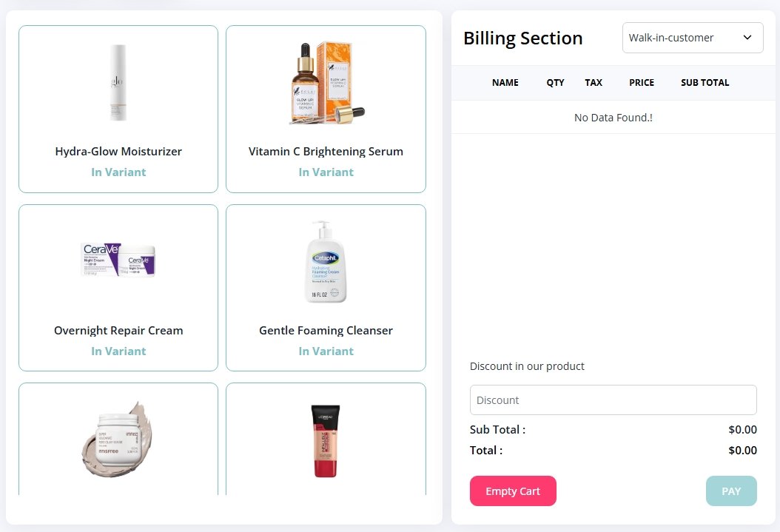Click the Hydra-Glow Moisturizer product name

point(118,152)
